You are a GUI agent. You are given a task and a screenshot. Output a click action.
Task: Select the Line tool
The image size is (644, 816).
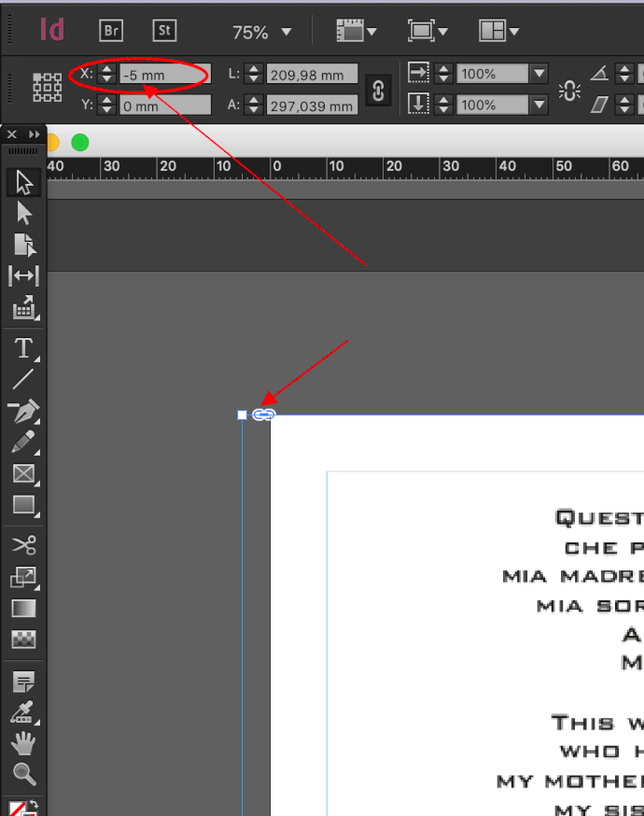pyautogui.click(x=24, y=379)
